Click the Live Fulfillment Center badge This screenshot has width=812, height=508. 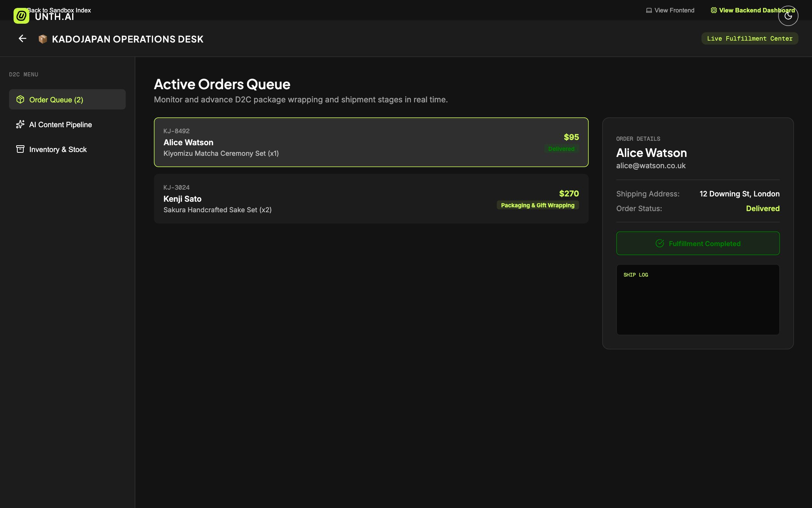750,38
